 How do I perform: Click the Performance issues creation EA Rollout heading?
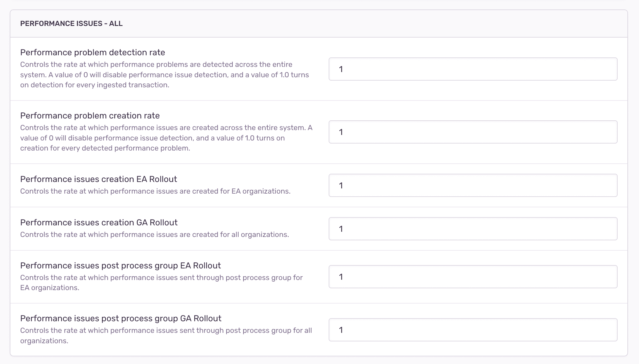point(98,179)
